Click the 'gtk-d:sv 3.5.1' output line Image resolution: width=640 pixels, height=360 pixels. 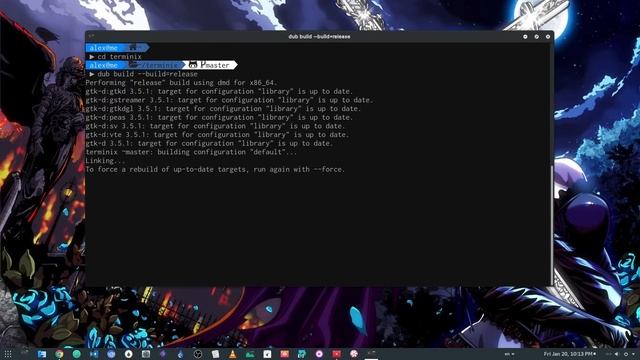[x=215, y=126]
